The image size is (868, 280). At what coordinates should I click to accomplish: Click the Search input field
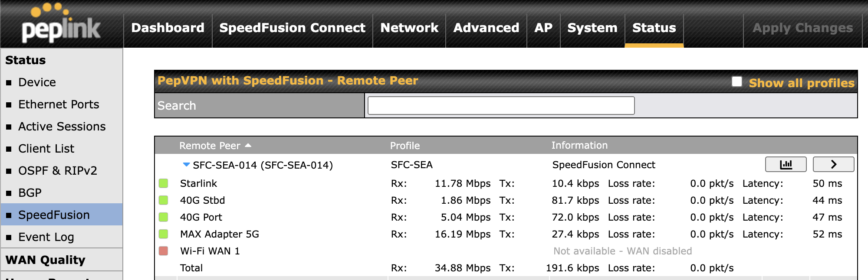[500, 105]
